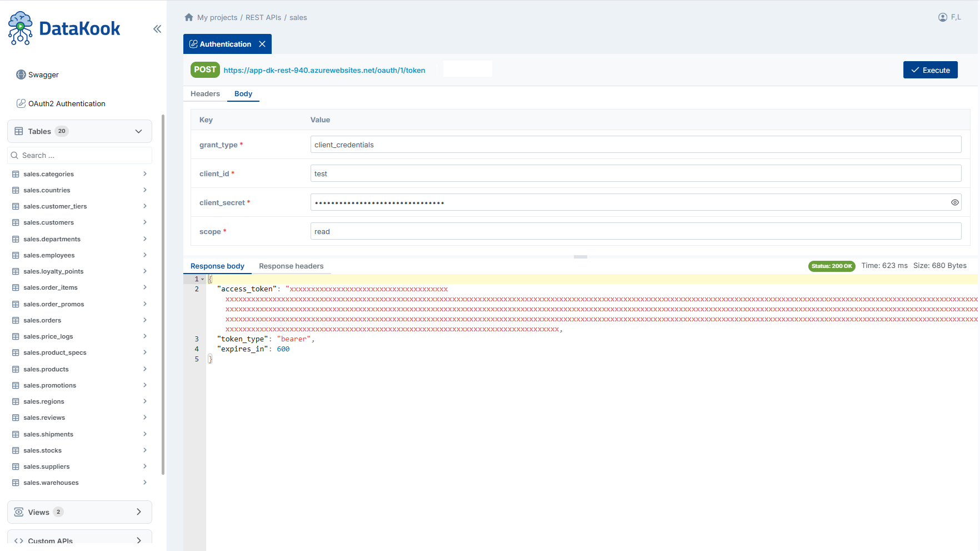Expand the Views section
Viewport: 980px width, 551px height.
tap(139, 512)
